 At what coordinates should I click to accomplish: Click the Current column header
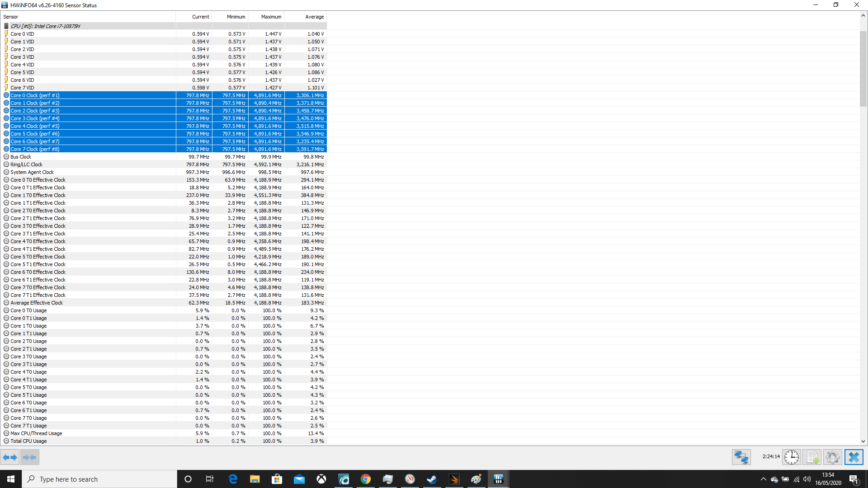pyautogui.click(x=194, y=17)
